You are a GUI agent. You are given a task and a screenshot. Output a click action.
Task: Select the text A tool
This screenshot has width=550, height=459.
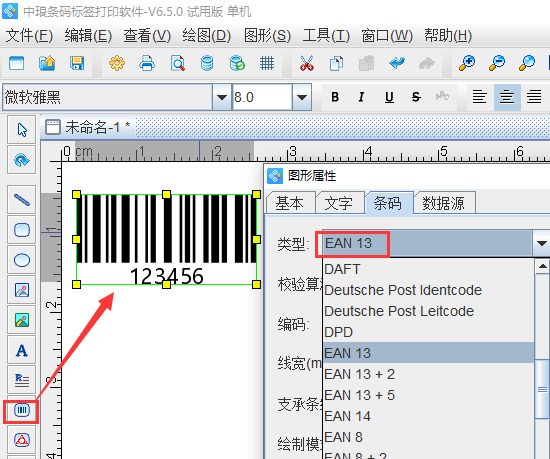click(x=22, y=350)
